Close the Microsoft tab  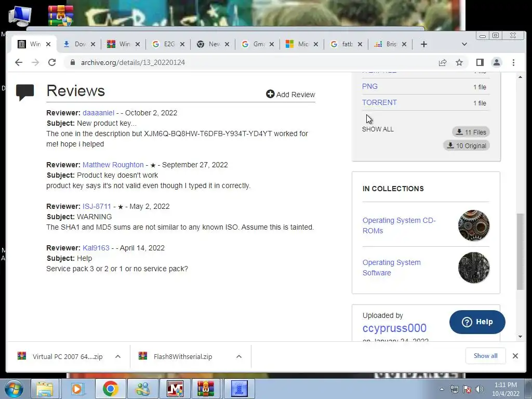315,44
